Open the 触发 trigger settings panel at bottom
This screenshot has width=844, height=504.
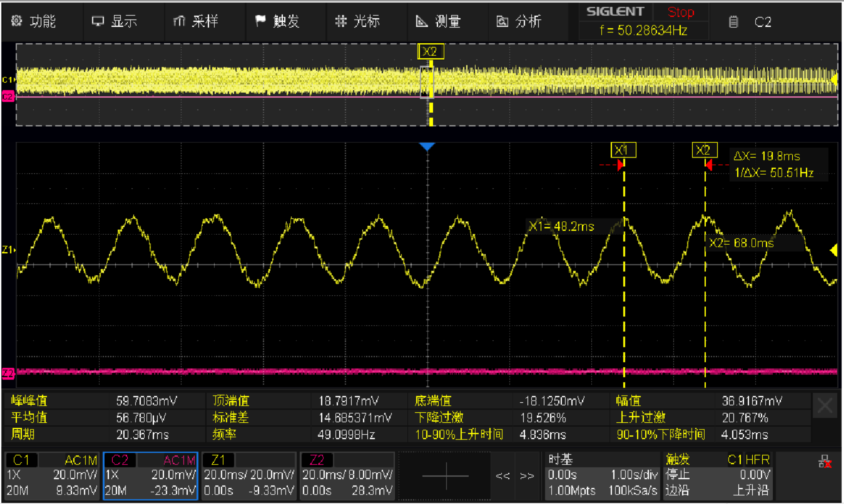point(717,476)
